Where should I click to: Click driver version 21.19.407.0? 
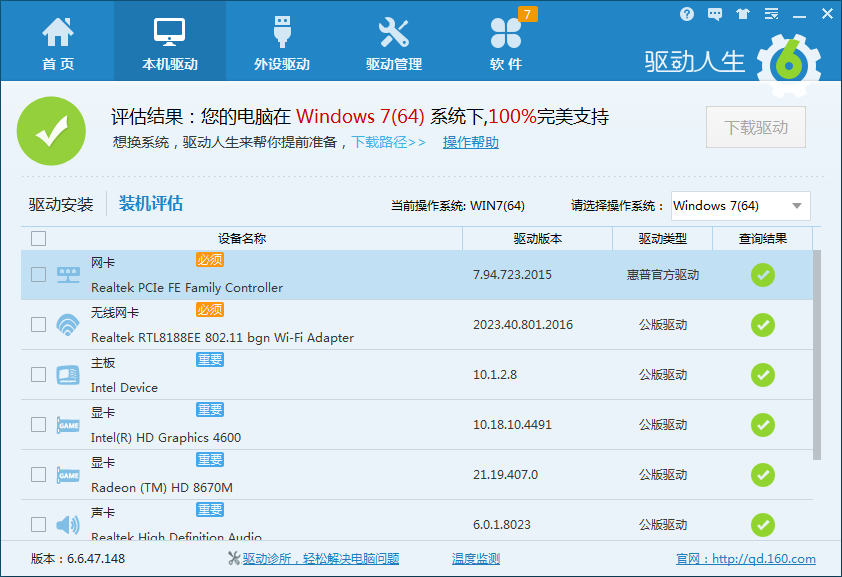505,474
